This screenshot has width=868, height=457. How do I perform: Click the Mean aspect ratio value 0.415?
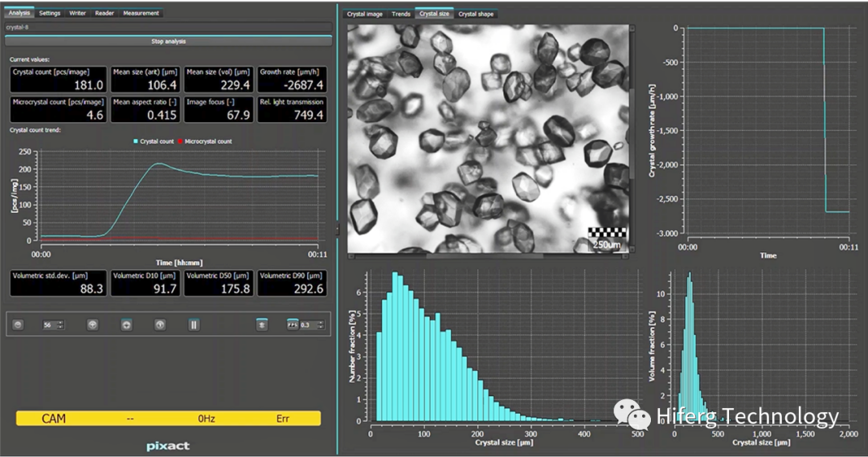(162, 115)
